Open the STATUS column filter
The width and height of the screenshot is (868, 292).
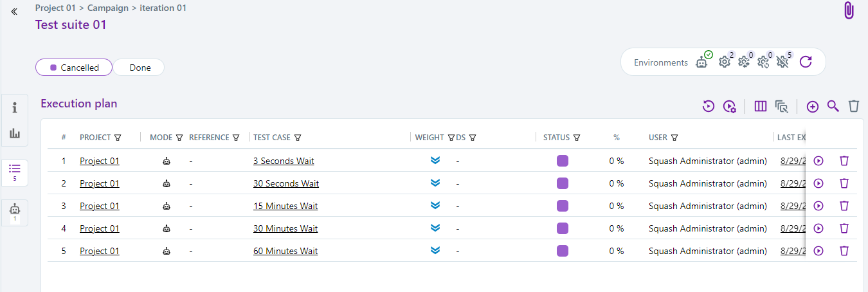click(x=577, y=138)
